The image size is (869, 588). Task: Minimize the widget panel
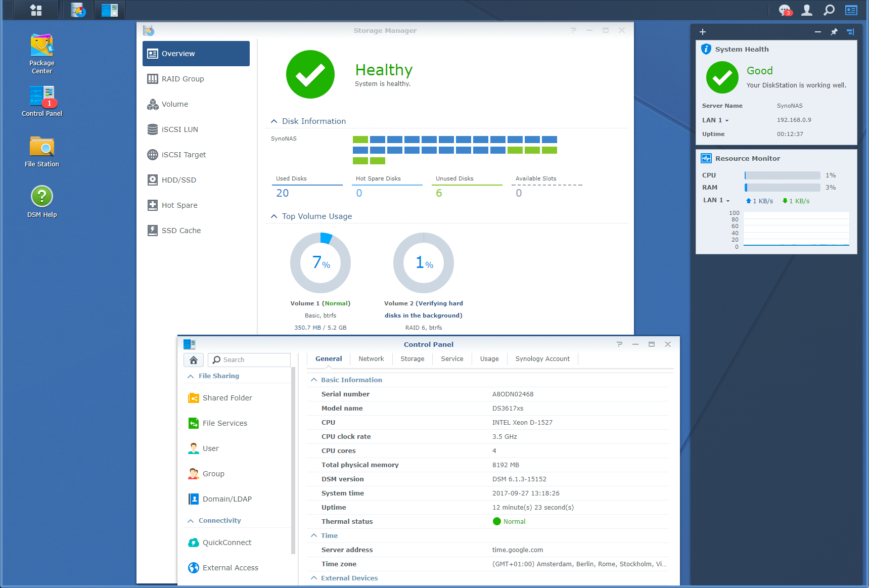pos(818,32)
